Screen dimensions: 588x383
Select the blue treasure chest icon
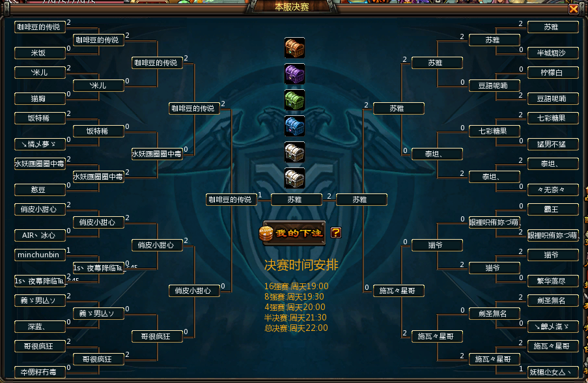click(294, 126)
